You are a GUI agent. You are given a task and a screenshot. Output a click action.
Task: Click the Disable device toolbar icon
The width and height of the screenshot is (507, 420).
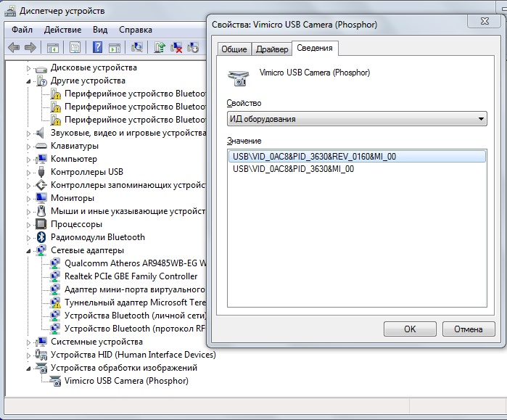click(x=193, y=48)
